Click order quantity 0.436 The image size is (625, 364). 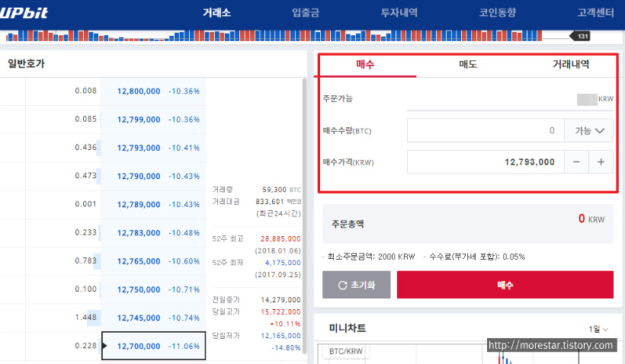[x=85, y=147]
